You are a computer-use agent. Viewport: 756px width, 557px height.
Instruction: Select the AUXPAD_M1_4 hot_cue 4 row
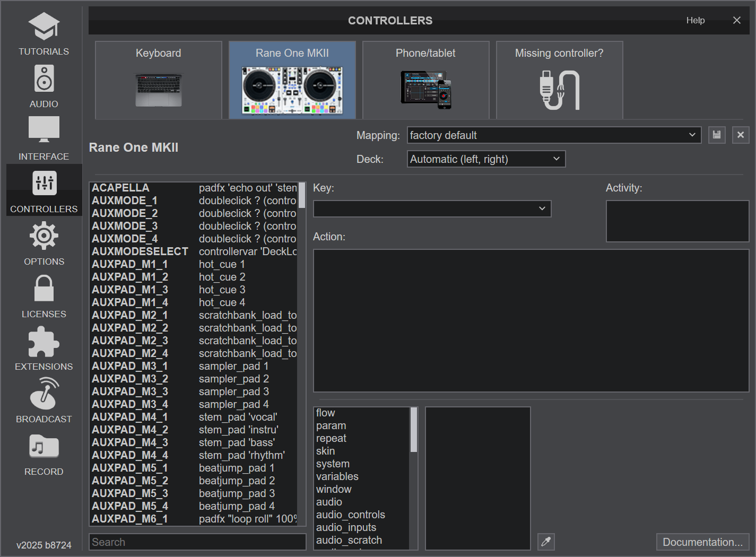(x=194, y=302)
